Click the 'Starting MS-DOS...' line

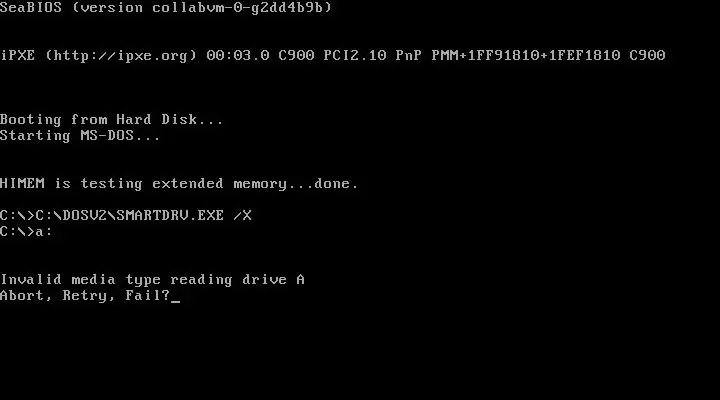coord(80,136)
